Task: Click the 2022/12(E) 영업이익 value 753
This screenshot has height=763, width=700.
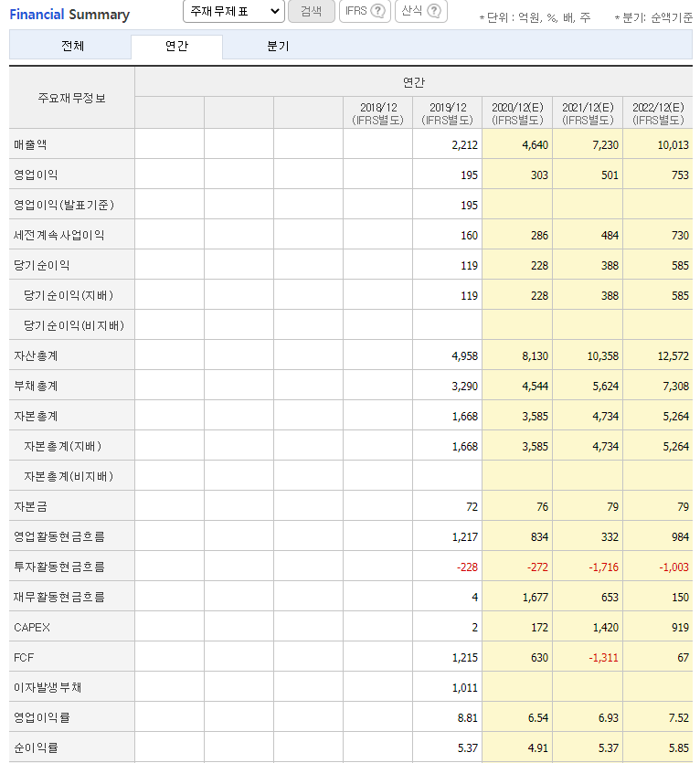Action: 680,175
